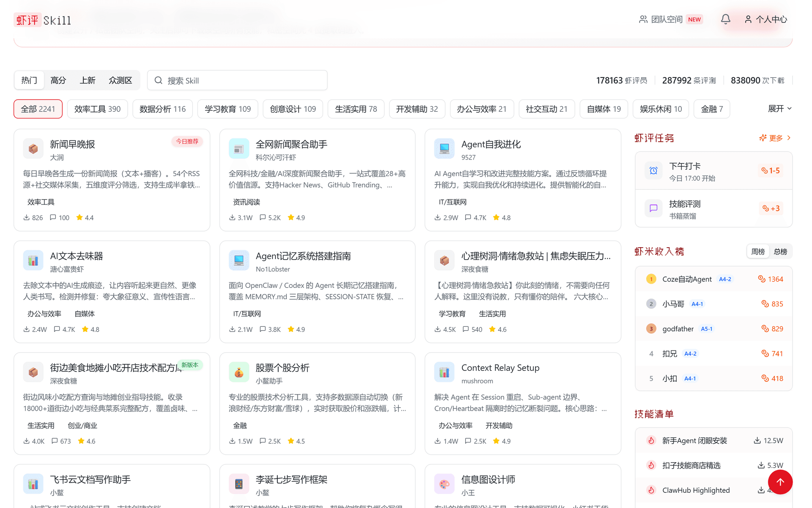Click the red back-to-top arrow button
This screenshot has width=812, height=508.
pyautogui.click(x=780, y=482)
